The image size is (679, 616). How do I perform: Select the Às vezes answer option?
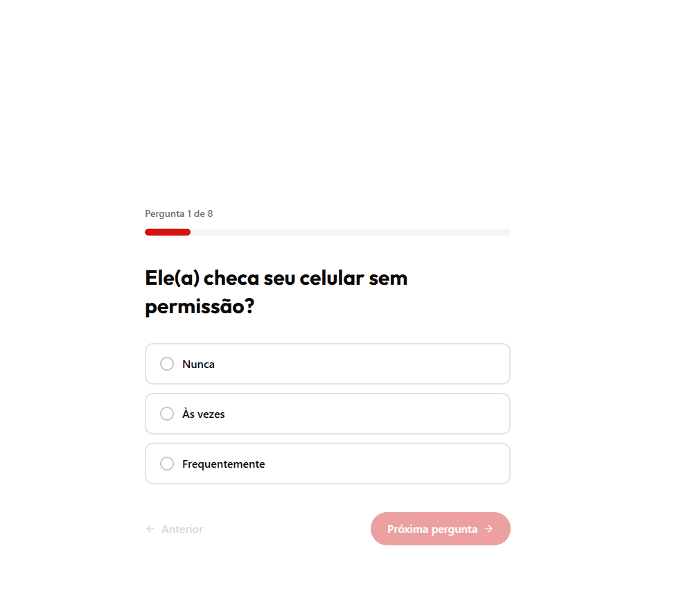click(x=327, y=414)
